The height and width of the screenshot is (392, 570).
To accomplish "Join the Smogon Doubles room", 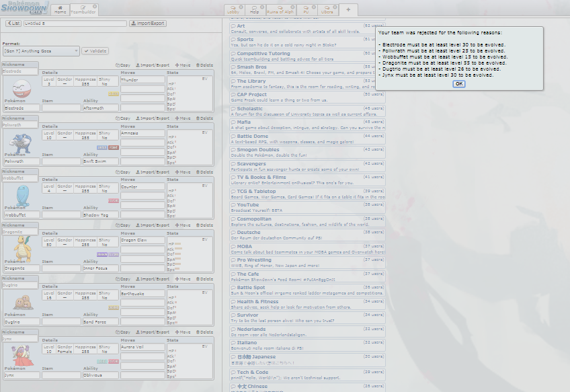I will click(x=307, y=153).
